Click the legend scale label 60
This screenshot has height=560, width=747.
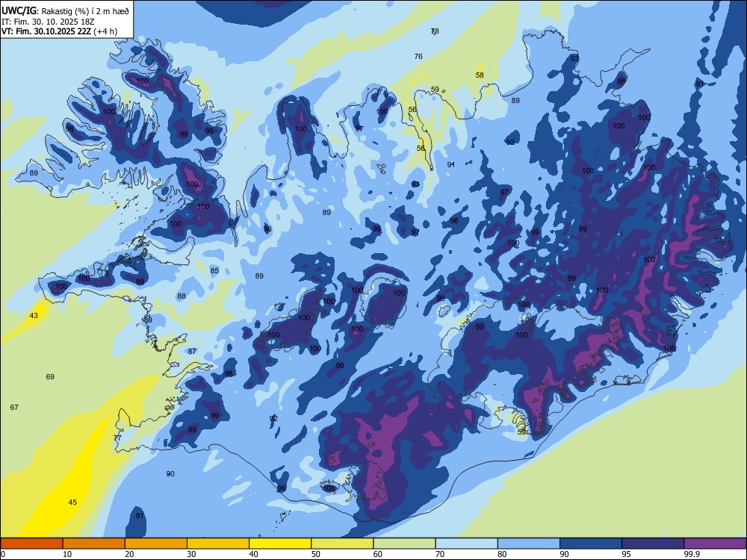(378, 554)
